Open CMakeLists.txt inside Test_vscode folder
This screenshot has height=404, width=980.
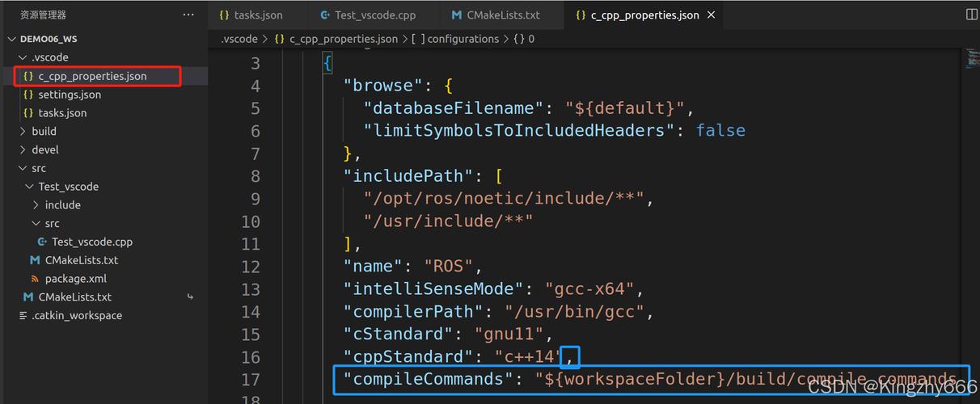pyautogui.click(x=82, y=260)
